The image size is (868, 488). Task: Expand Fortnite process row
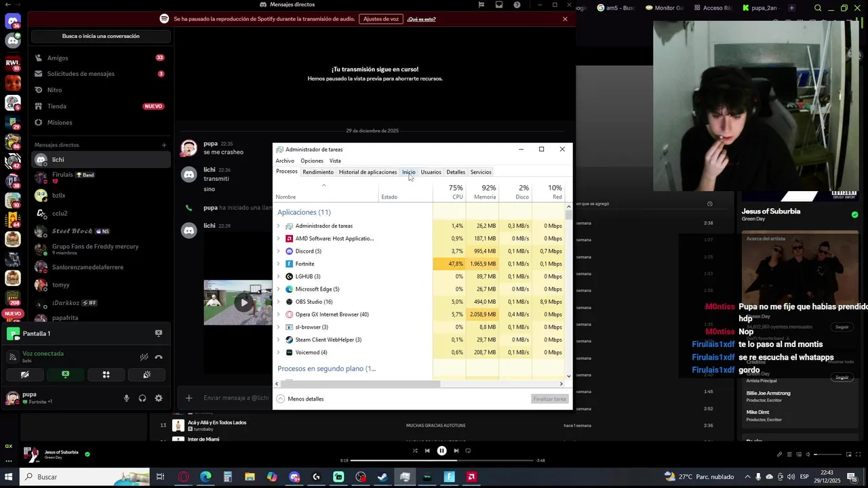[x=278, y=264]
